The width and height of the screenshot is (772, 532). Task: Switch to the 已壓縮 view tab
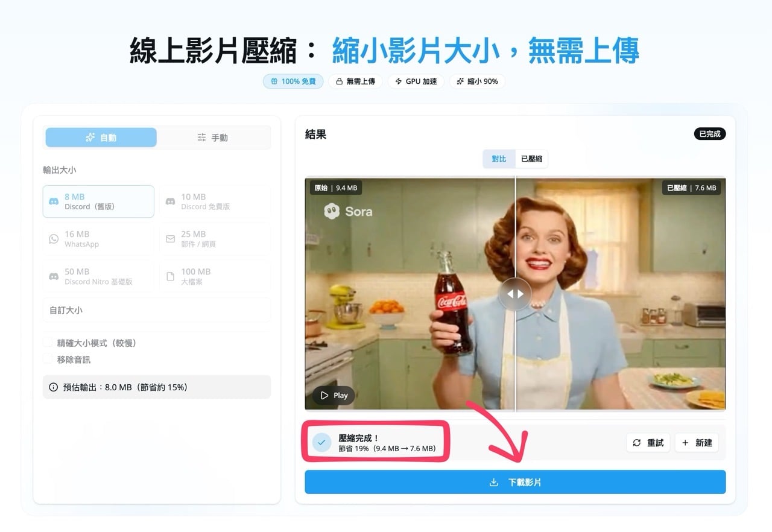[x=531, y=159]
